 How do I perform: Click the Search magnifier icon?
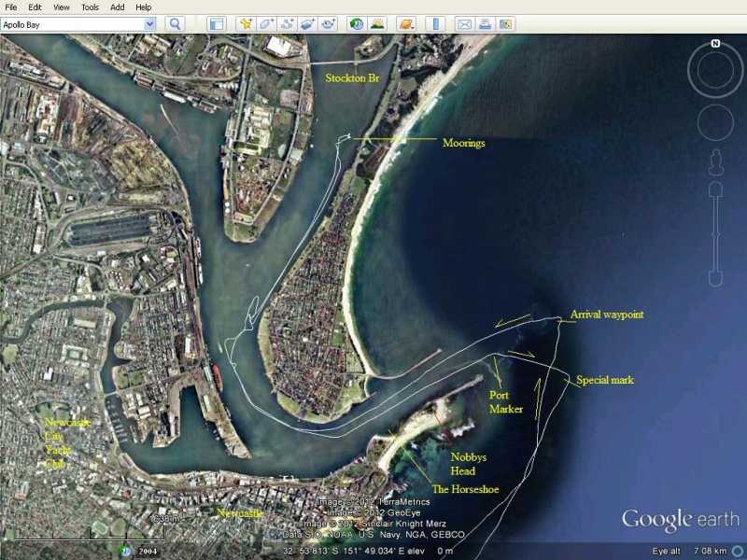pos(173,23)
